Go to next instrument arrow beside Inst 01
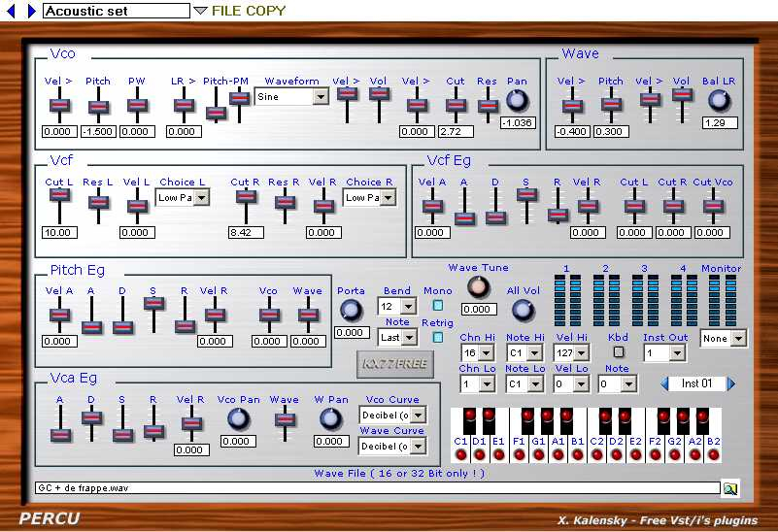Screen dimensions: 778x532 tap(731, 383)
